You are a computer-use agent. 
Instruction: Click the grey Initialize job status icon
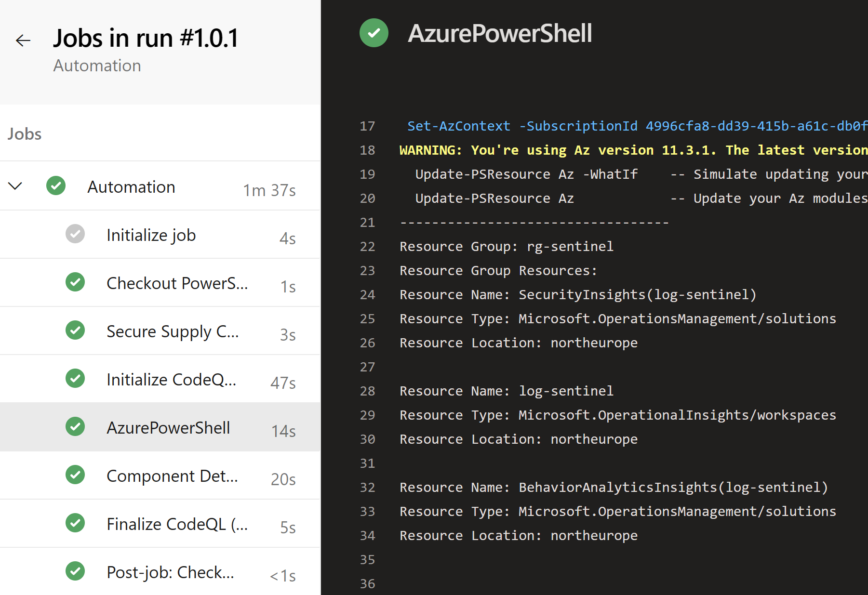(75, 234)
